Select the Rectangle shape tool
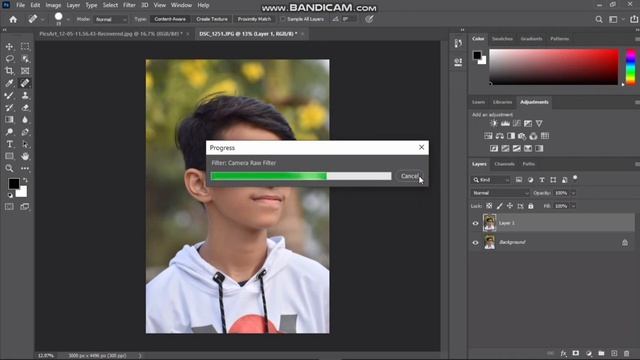640x360 pixels. [x=9, y=156]
